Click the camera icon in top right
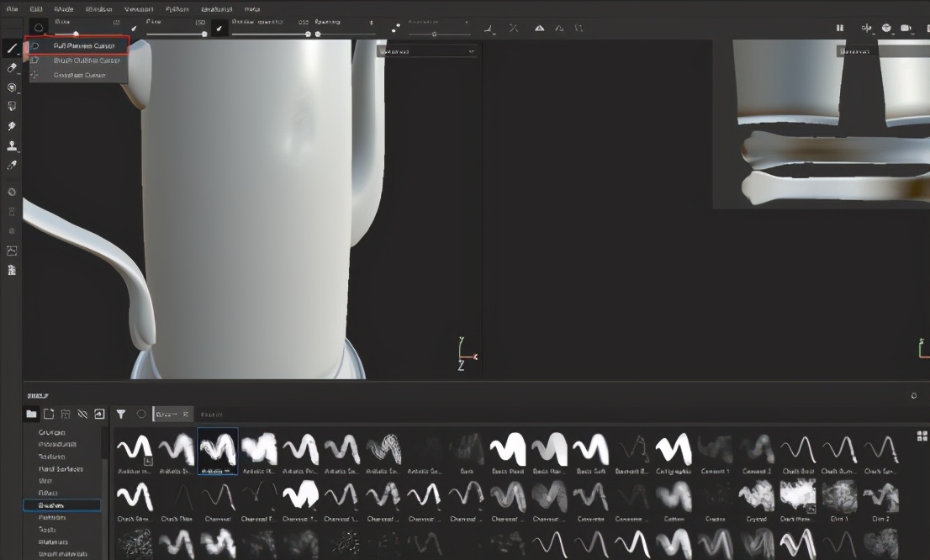The width and height of the screenshot is (930, 560). [906, 28]
